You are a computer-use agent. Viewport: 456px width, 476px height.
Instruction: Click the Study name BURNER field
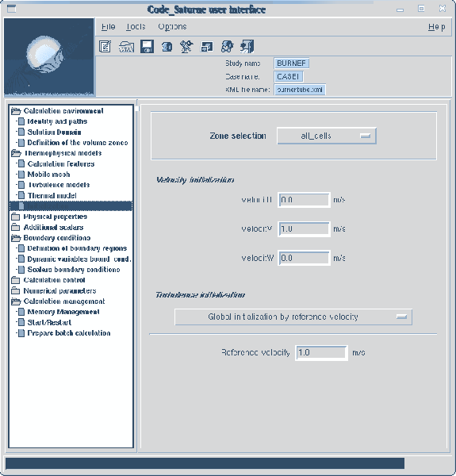[x=292, y=63]
